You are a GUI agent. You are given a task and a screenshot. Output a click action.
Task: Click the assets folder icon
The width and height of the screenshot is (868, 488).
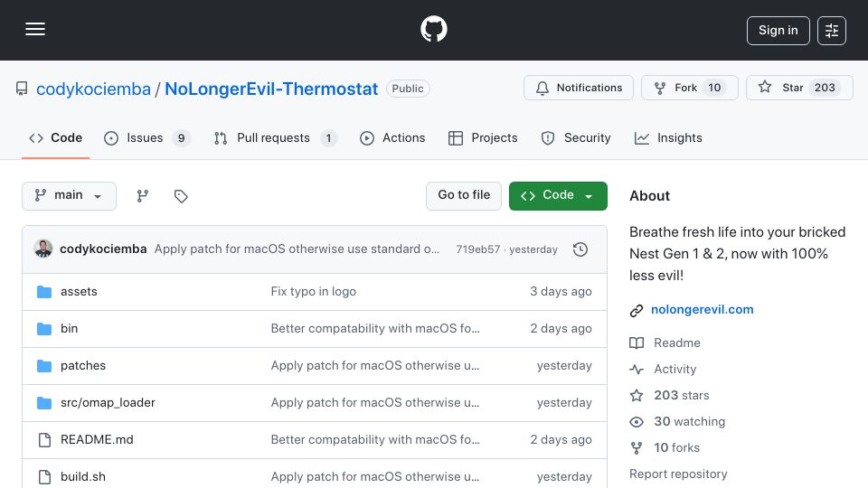pos(44,292)
